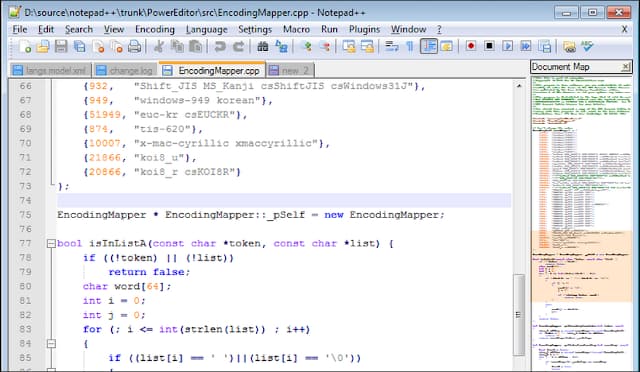Click the spell check ABC icon
This screenshot has width=640, height=372.
tap(587, 46)
